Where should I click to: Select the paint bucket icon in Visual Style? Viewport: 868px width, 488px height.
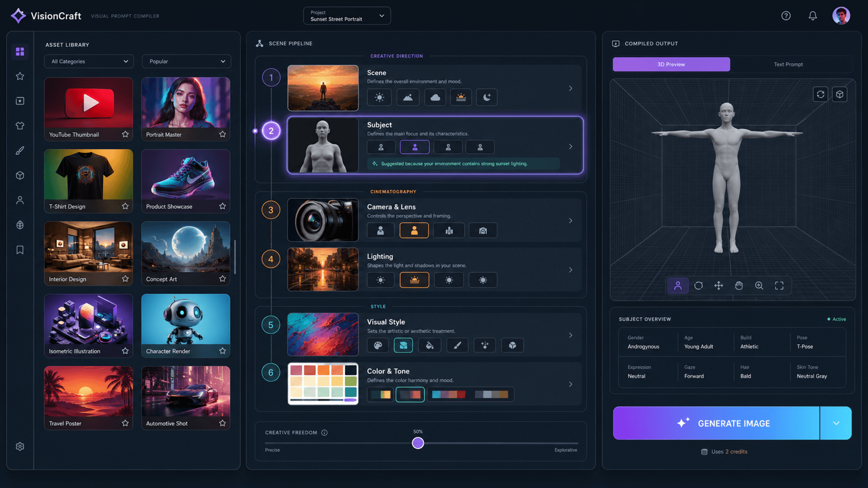point(429,345)
